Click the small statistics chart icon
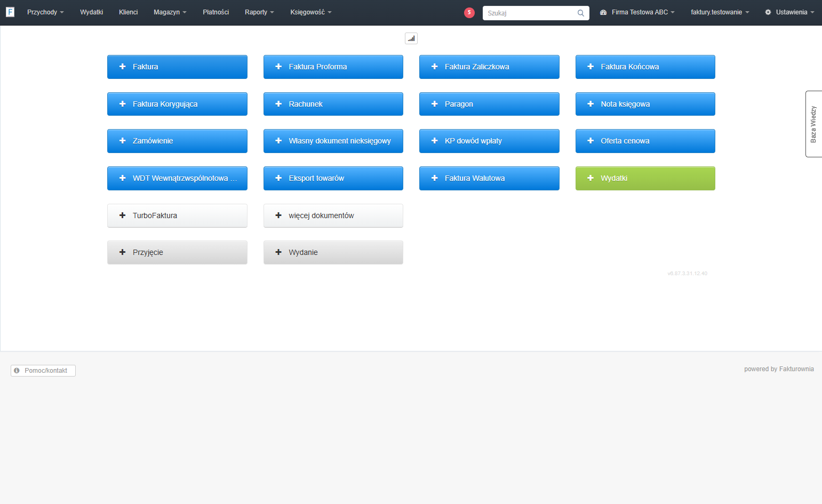 click(x=411, y=38)
